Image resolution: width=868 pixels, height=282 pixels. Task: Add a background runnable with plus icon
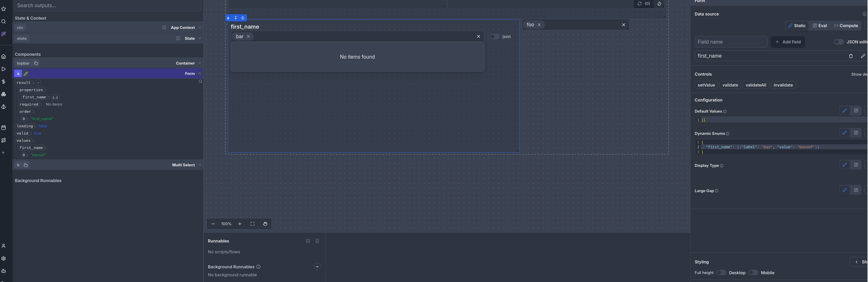(x=317, y=267)
